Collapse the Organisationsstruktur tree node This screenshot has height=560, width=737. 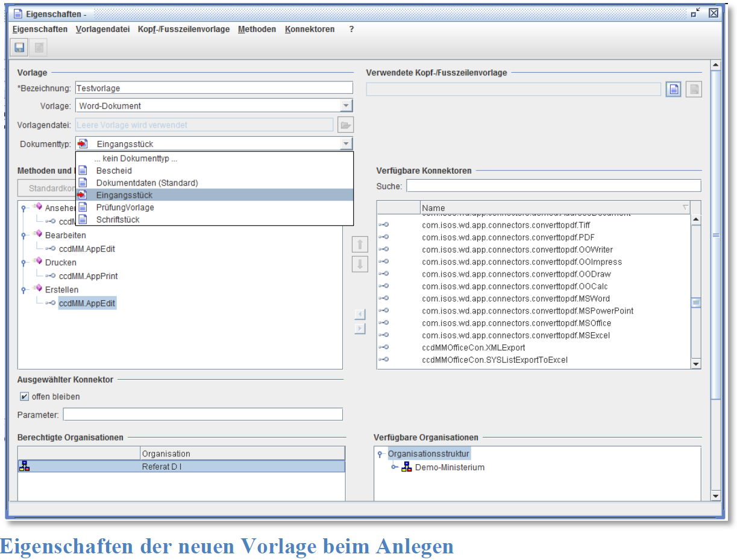380,454
